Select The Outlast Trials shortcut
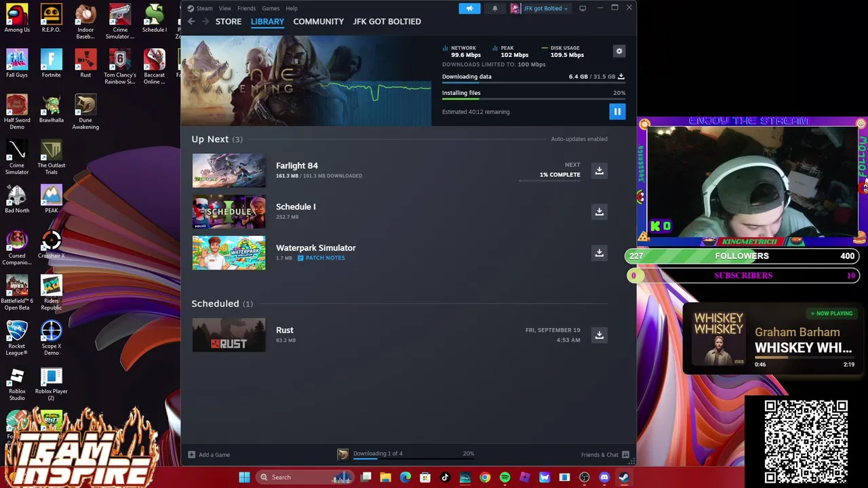This screenshot has width=868, height=488. pos(51,157)
